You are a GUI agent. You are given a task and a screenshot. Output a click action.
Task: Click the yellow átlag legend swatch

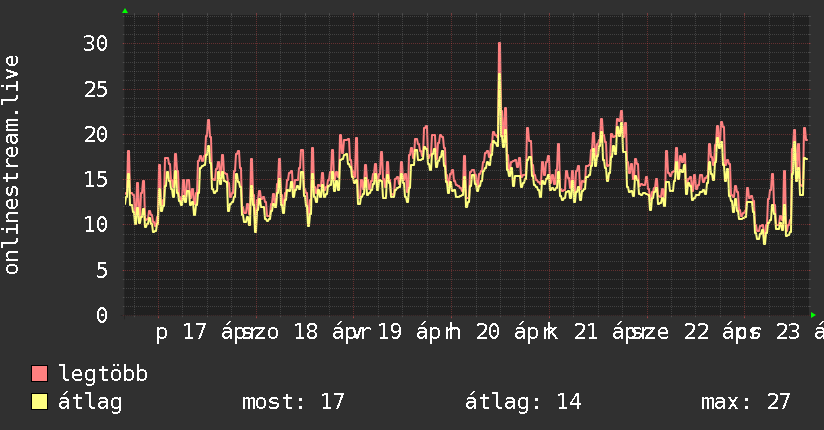click(x=39, y=402)
